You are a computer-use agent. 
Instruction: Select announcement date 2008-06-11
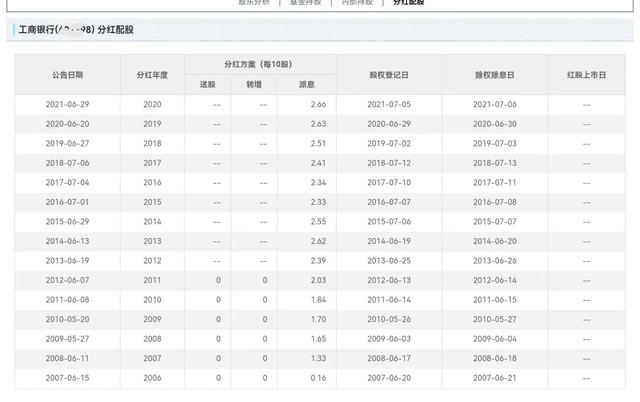pos(67,358)
